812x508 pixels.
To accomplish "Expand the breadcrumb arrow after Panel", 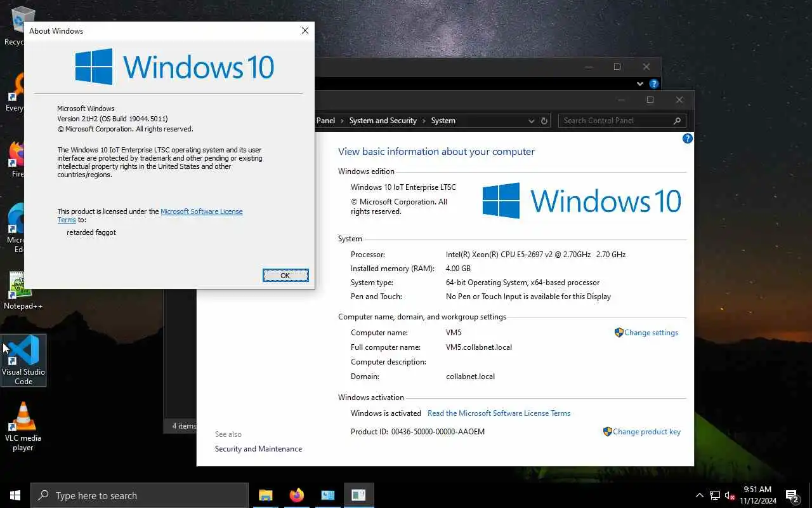I will pyautogui.click(x=342, y=121).
